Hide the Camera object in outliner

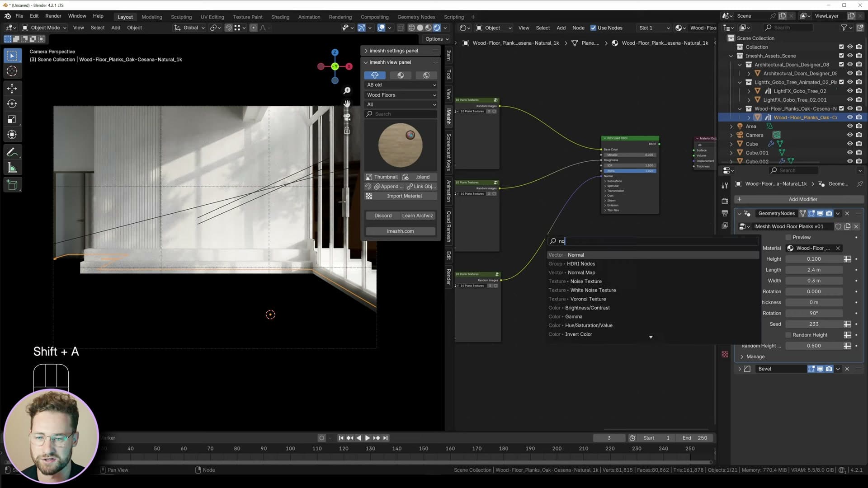(850, 135)
